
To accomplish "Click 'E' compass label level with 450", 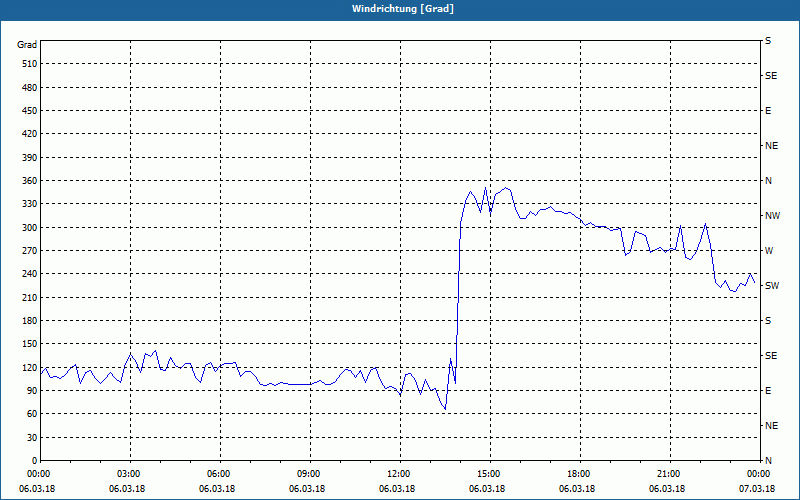I will pyautogui.click(x=768, y=111).
